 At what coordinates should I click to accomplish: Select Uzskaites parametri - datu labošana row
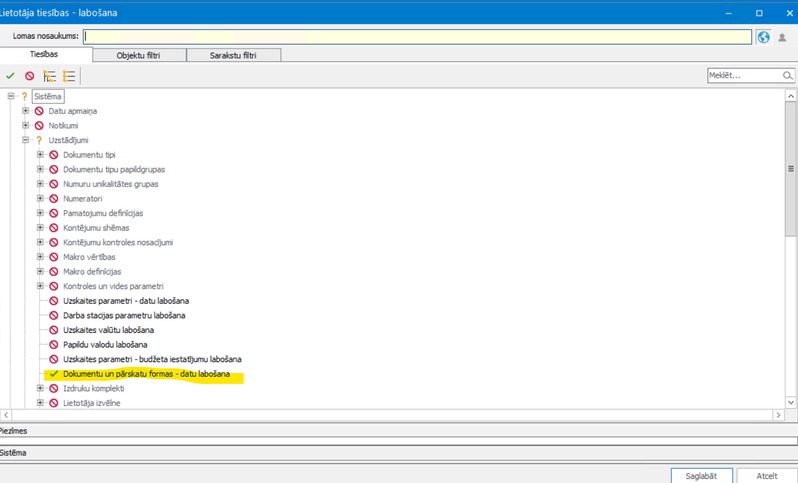(126, 301)
